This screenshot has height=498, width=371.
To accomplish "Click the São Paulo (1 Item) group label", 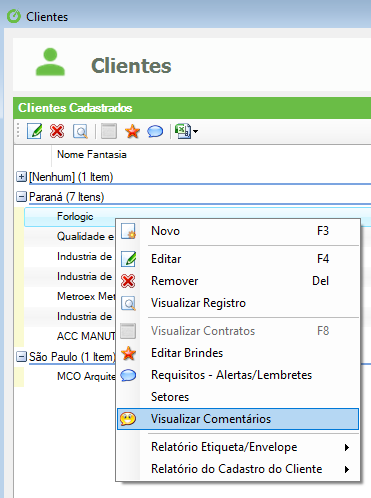I will [72, 357].
